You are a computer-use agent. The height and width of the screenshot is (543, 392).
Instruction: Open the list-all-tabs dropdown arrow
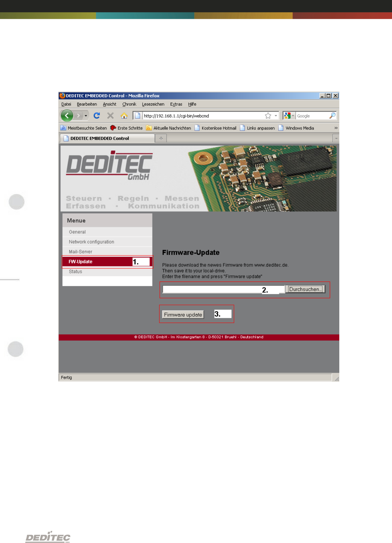[x=336, y=138]
